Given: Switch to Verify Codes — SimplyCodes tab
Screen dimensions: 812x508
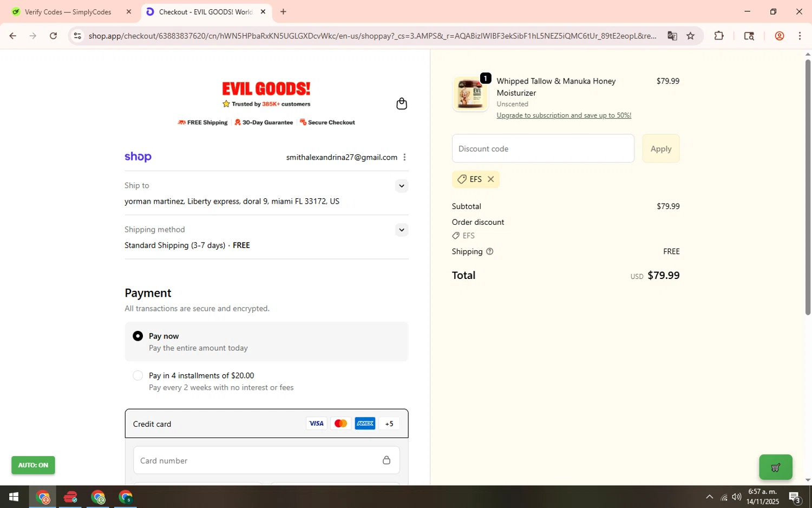Looking at the screenshot, I should [68, 12].
